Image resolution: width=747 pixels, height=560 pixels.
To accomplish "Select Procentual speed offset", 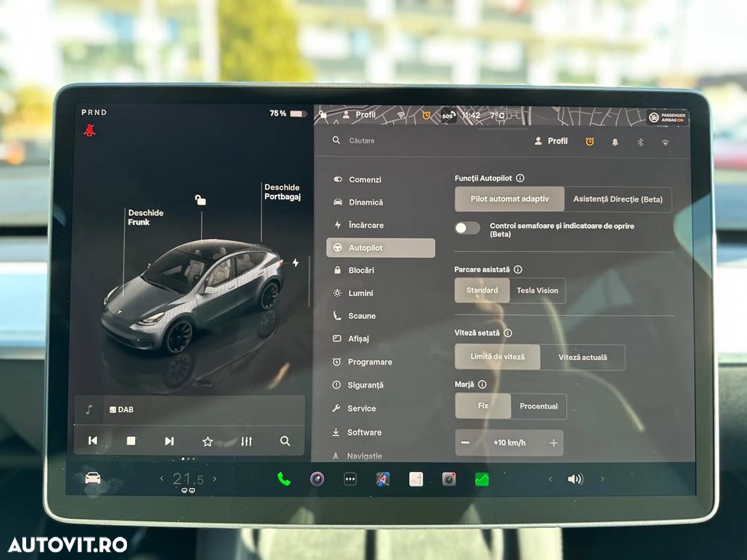I will tap(539, 406).
